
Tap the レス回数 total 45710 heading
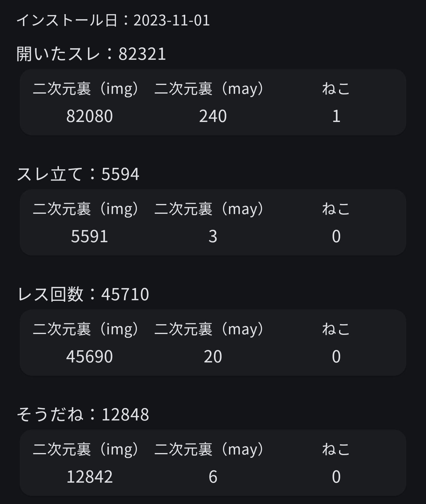83,294
